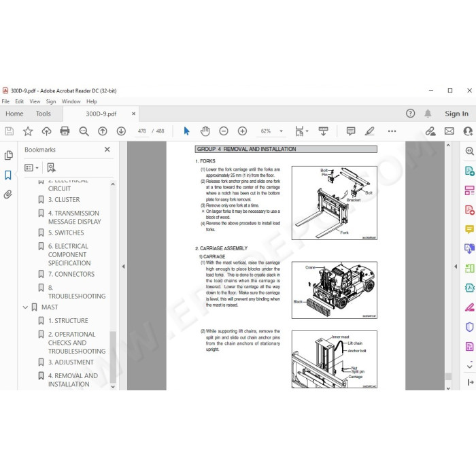The height and width of the screenshot is (476, 476).
Task: Close the 300D-9.pdf tab
Action: [133, 114]
